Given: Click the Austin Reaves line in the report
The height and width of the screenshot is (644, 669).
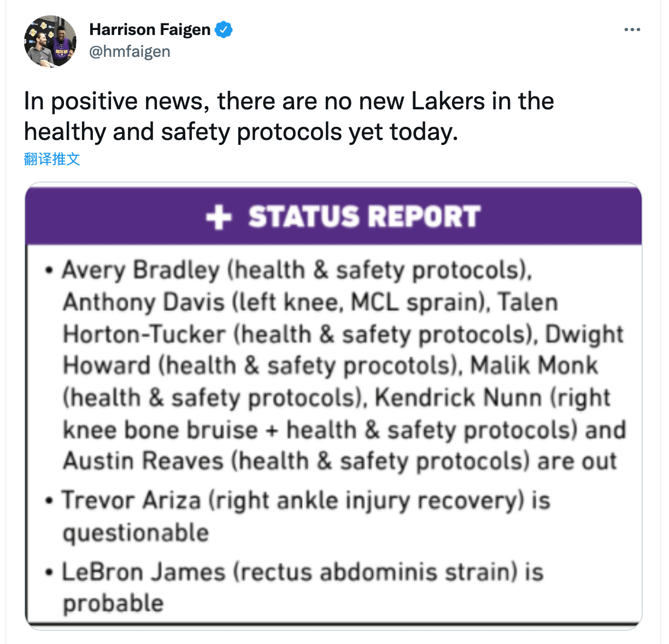Looking at the screenshot, I should (339, 461).
